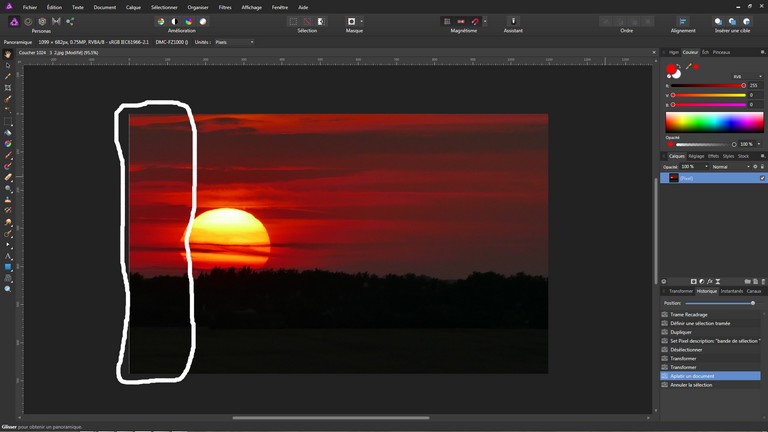Viewport: 768px width, 432px height.
Task: Open the colour opacity 100 % dropdown
Action: [759, 144]
